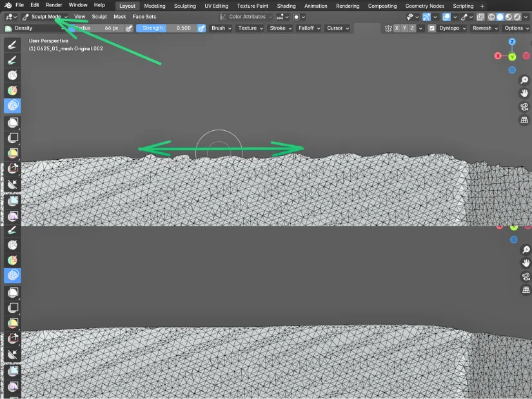
Task: Open the Dyntopo settings dropdown
Action: click(x=452, y=28)
